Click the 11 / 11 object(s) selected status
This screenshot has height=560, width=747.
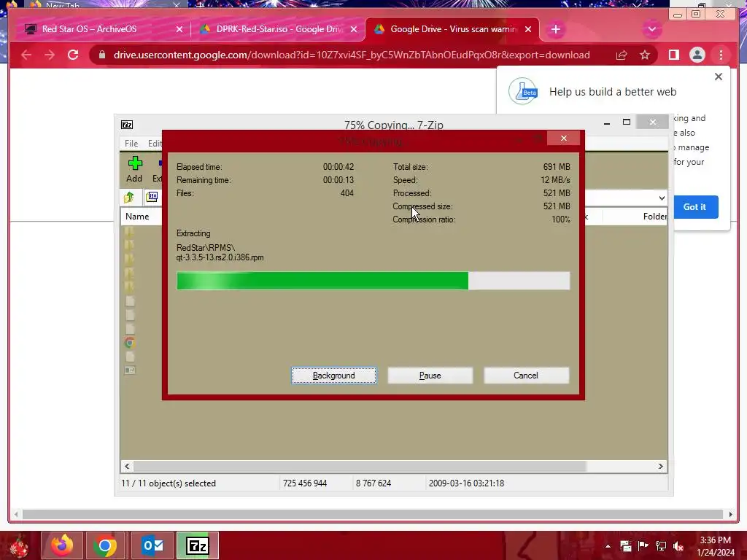[169, 483]
